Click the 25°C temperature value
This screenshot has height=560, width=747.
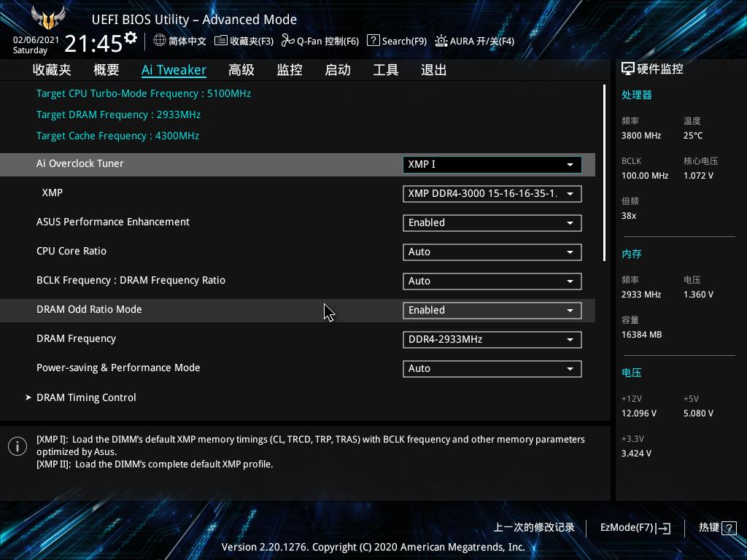point(693,136)
